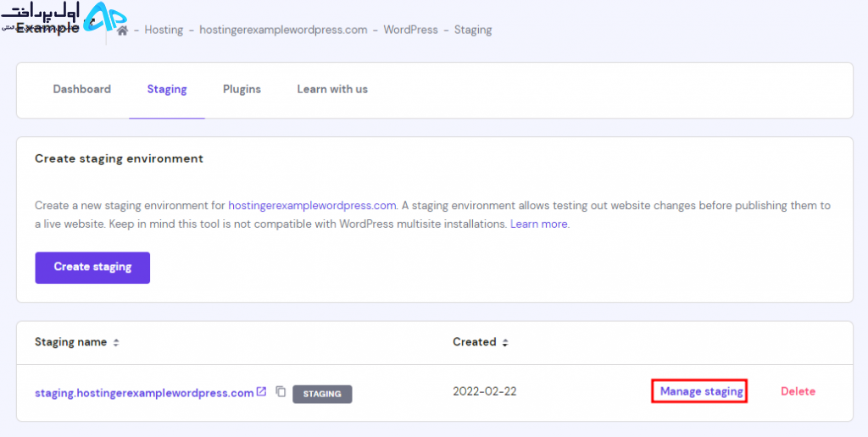This screenshot has height=437, width=868.
Task: Click hostingerexamplewordpress.com link in description
Action: 312,205
